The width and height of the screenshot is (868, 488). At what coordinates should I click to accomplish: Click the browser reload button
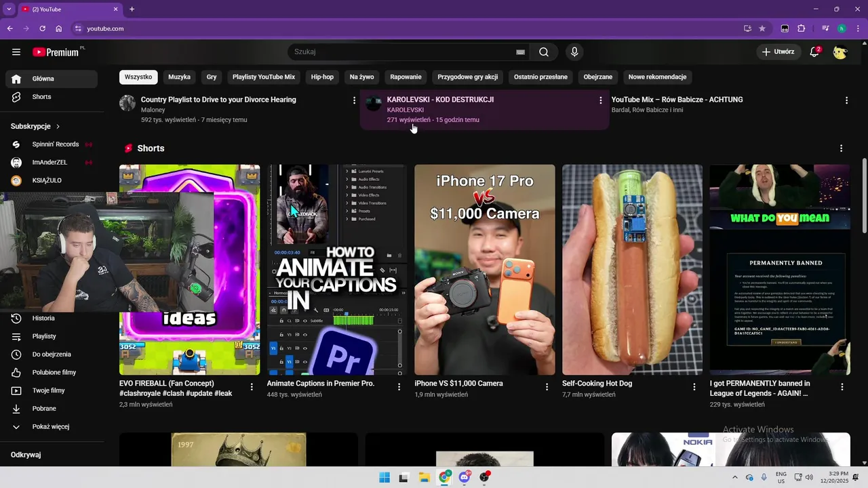pyautogui.click(x=42, y=28)
